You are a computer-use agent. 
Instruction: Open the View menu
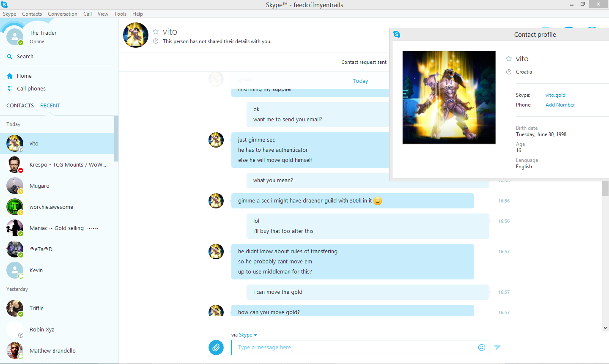click(103, 14)
